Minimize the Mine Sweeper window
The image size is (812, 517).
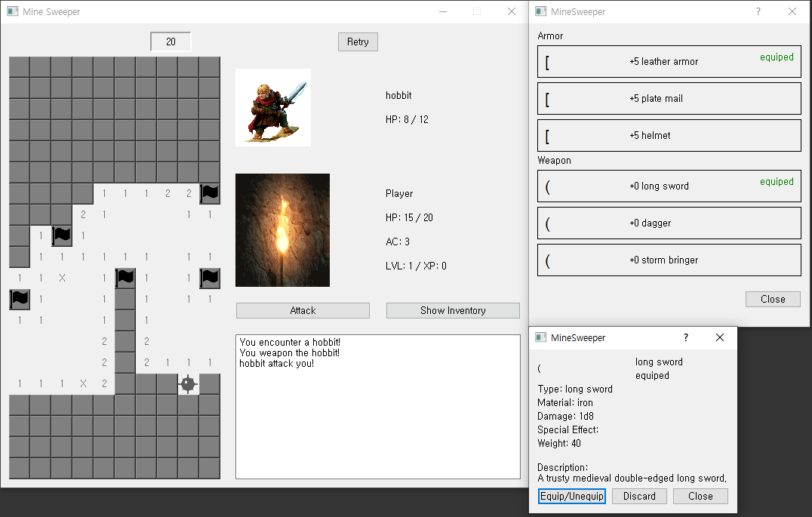443,11
